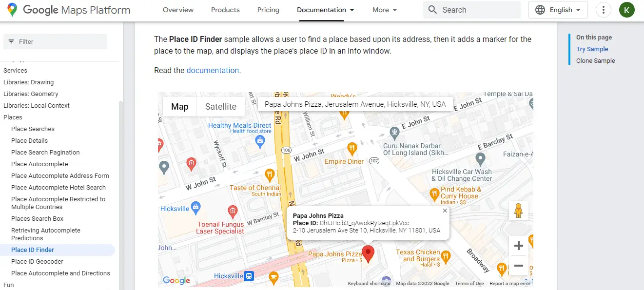The image size is (644, 290).
Task: Open Retrieving Autocomplete Predictions page
Action: pyautogui.click(x=46, y=234)
